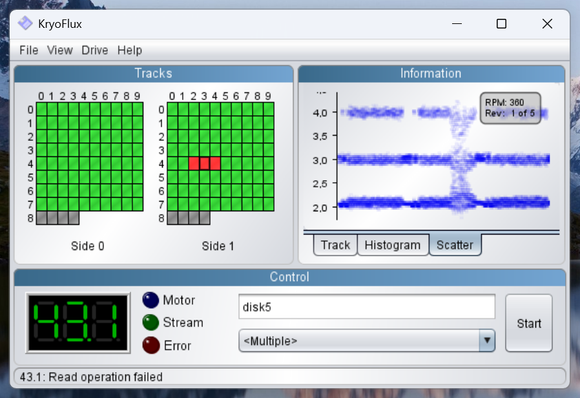The image size is (580, 398).
Task: Click the first grey cell in Side 0 row 8
Action: click(41, 218)
